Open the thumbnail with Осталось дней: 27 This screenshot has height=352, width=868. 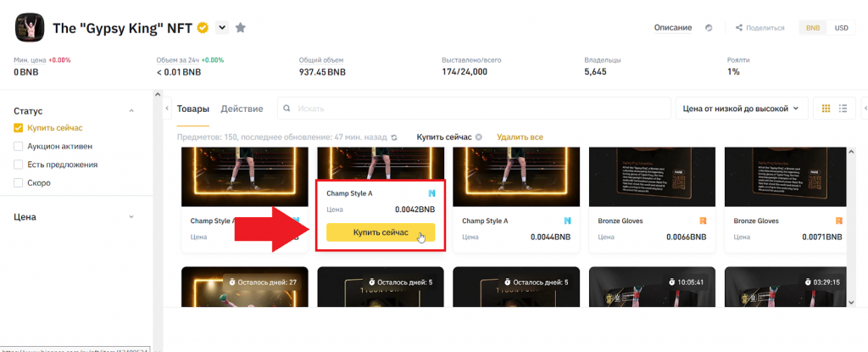(245, 287)
